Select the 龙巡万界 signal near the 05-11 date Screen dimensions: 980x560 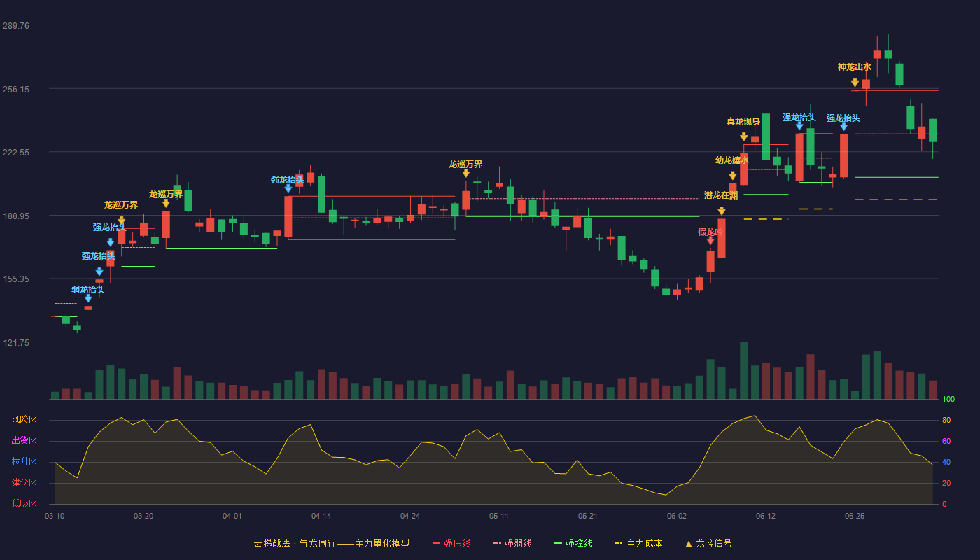tap(466, 173)
